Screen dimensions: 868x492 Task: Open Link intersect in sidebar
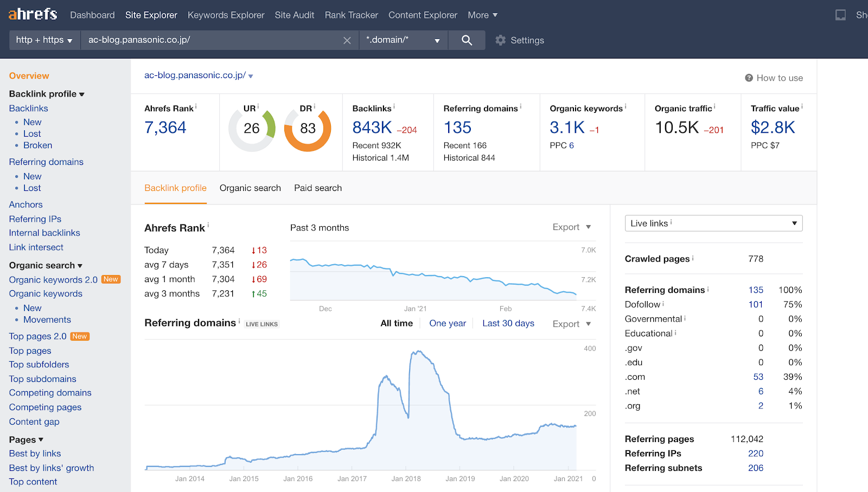(36, 247)
